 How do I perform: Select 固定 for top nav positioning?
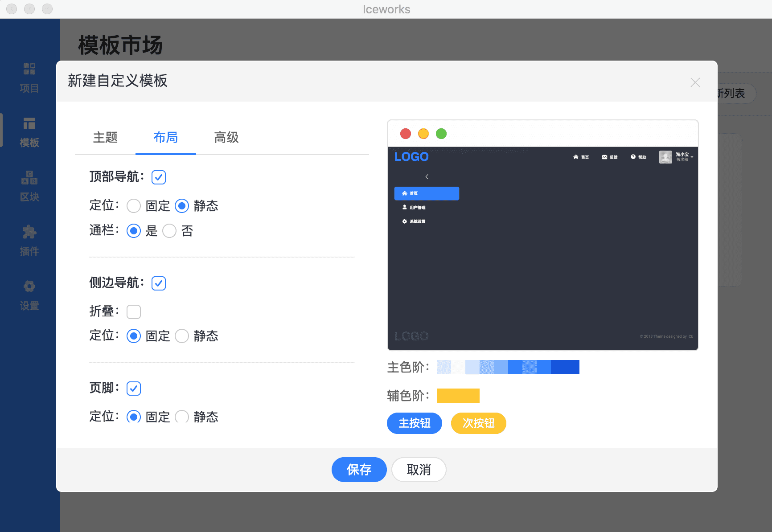pyautogui.click(x=134, y=206)
